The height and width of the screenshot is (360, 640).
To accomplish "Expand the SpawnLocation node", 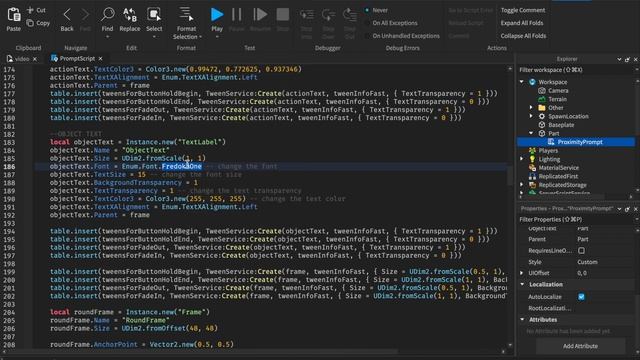I will pyautogui.click(x=531, y=116).
